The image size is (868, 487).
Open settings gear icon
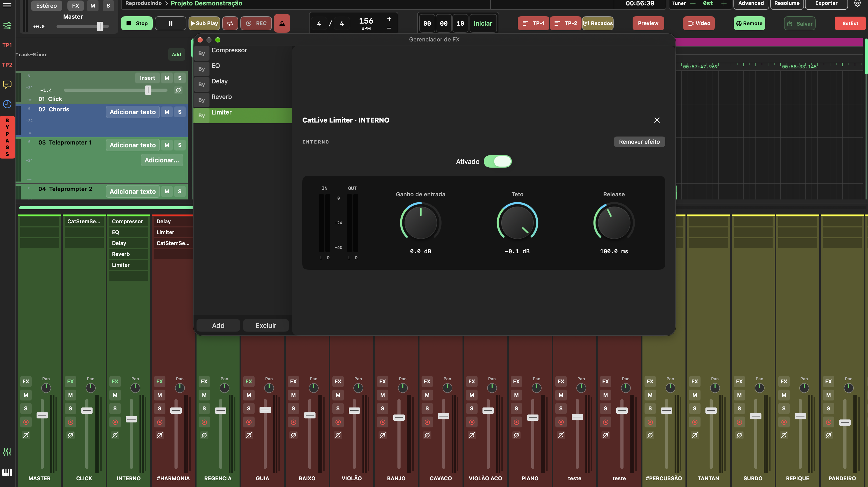(857, 3)
